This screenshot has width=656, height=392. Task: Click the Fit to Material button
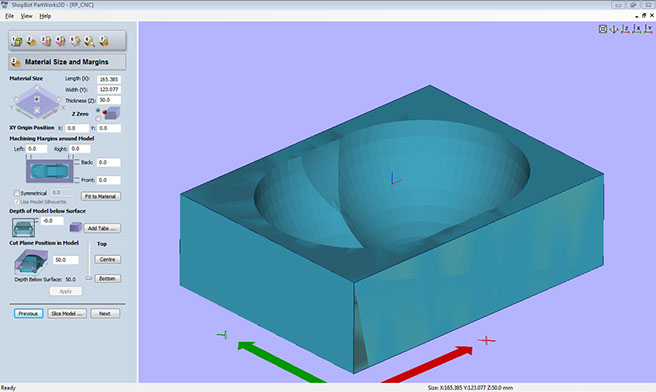[x=100, y=196]
